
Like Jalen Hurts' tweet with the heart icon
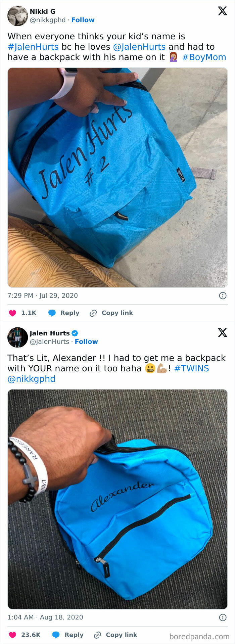[x=12, y=635]
